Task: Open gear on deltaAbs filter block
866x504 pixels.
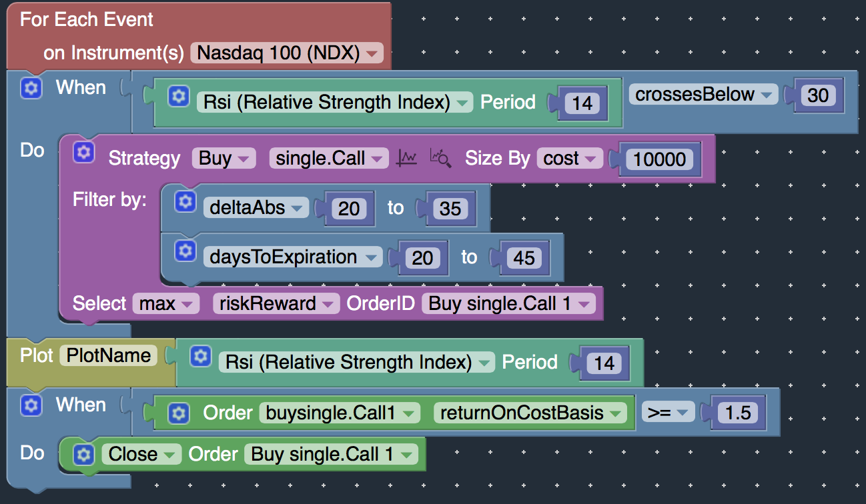Action: (185, 201)
